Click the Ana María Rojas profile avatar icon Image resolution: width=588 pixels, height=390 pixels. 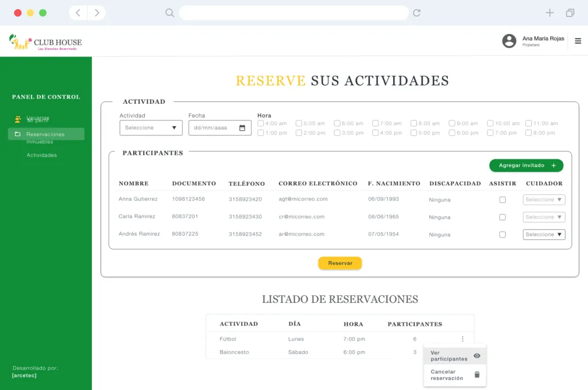509,41
